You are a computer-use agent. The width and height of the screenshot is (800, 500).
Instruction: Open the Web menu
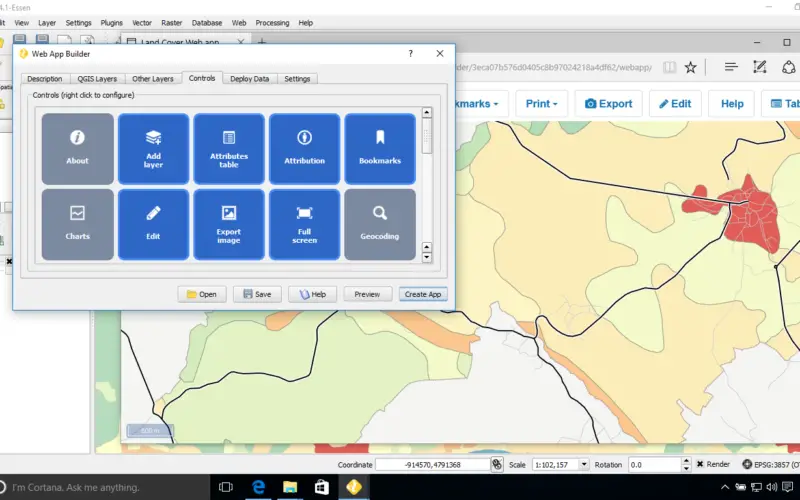click(239, 23)
